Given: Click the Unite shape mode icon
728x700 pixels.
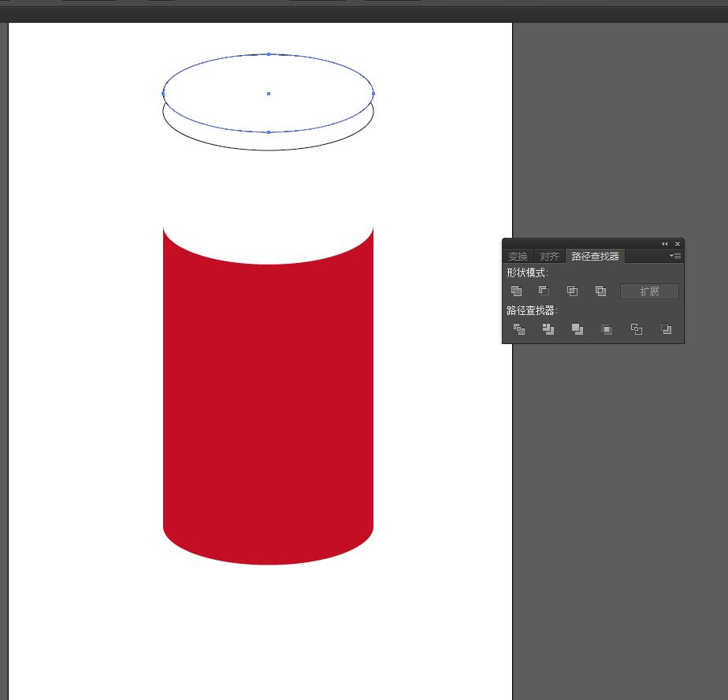Looking at the screenshot, I should tap(517, 291).
